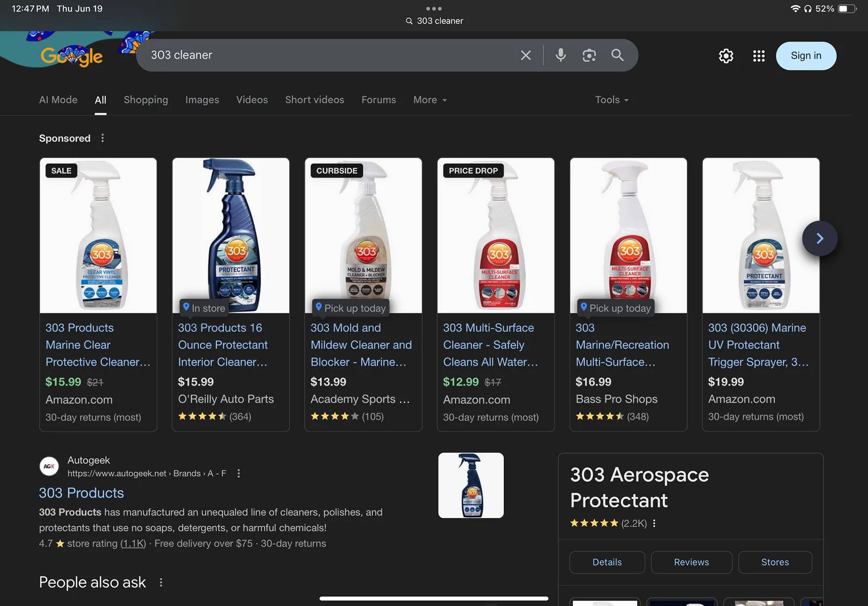Open the 303 Products Autogeek link

[x=81, y=493]
